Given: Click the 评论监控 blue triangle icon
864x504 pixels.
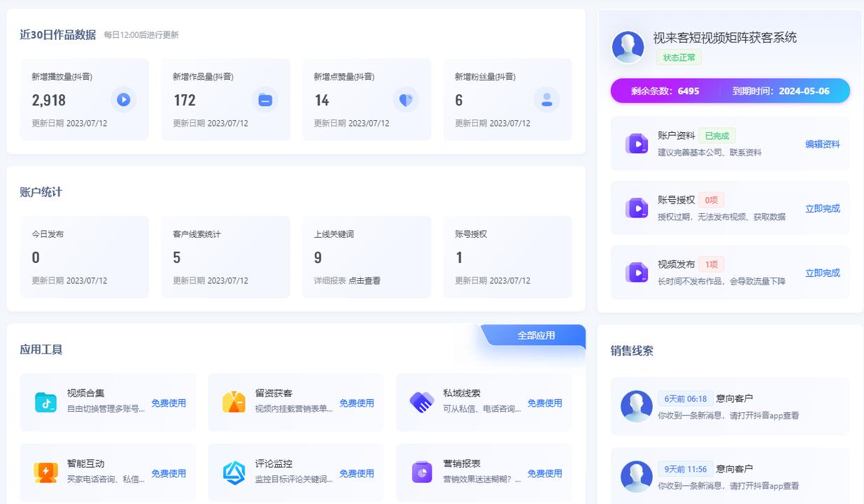Looking at the screenshot, I should click(234, 473).
